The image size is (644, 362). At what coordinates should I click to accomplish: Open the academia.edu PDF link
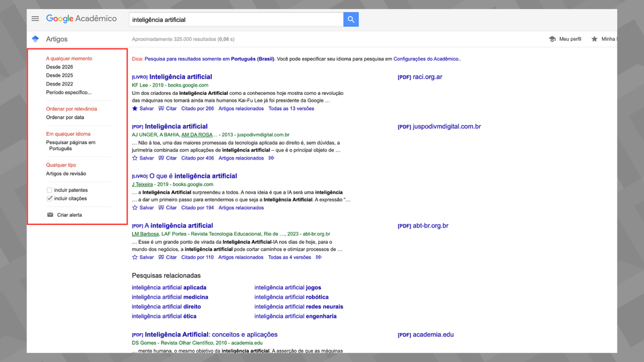(x=426, y=334)
